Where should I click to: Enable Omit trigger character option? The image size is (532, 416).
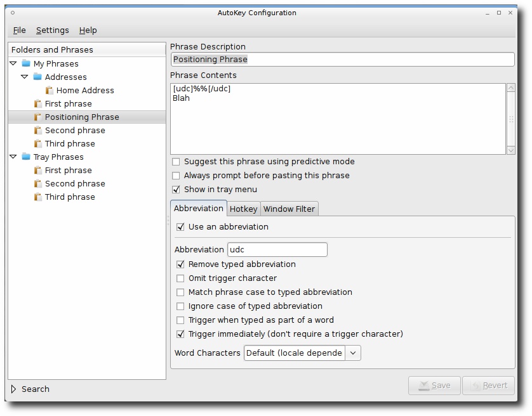tap(180, 278)
